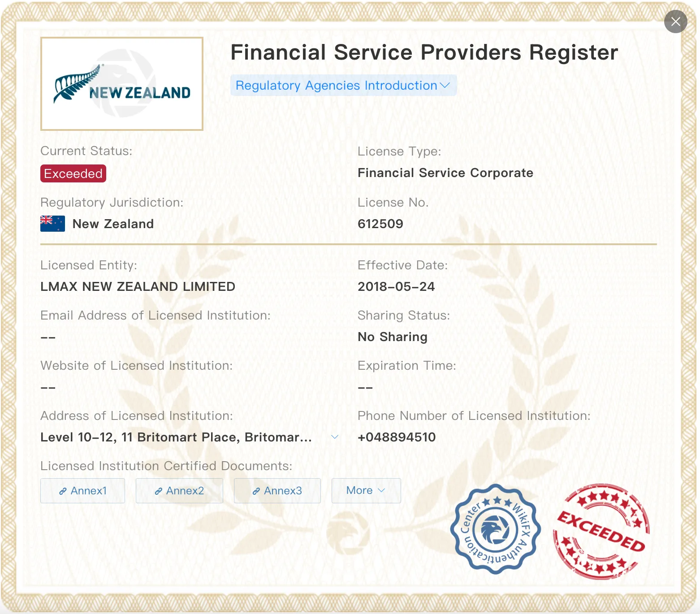Open the Annex1 certified document

tap(82, 491)
